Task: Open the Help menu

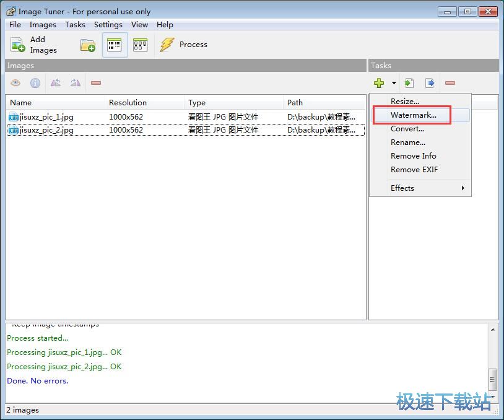Action: (x=165, y=25)
